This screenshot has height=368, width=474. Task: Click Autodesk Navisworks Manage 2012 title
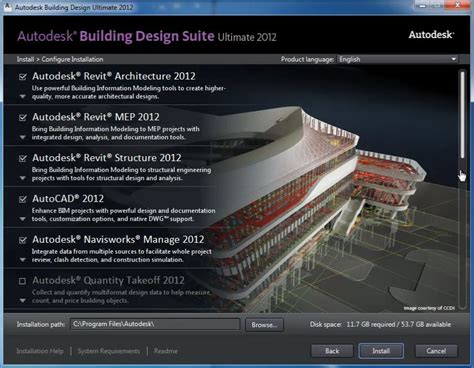(x=118, y=239)
